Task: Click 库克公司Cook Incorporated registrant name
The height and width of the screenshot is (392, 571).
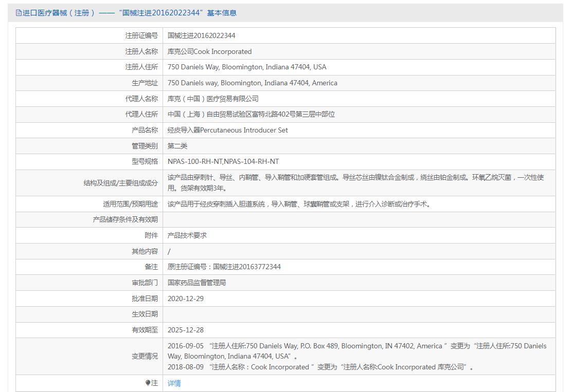Action: tap(209, 52)
